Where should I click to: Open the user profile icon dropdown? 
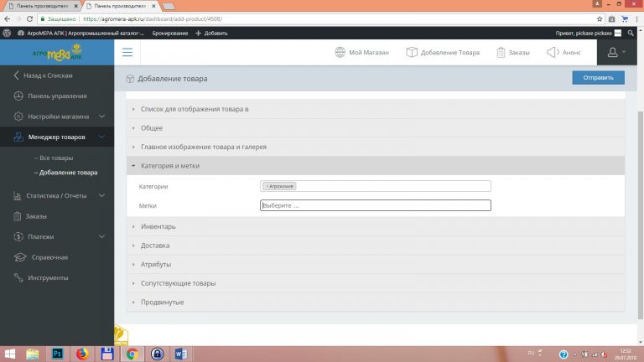tap(616, 53)
